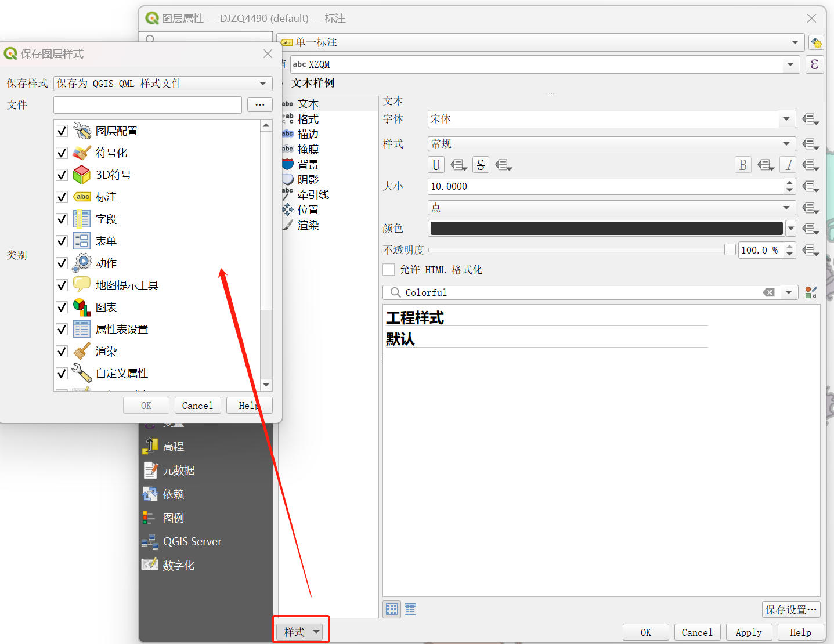This screenshot has width=834, height=644.
Task: Open automated placement settings icon
Action: tap(816, 42)
